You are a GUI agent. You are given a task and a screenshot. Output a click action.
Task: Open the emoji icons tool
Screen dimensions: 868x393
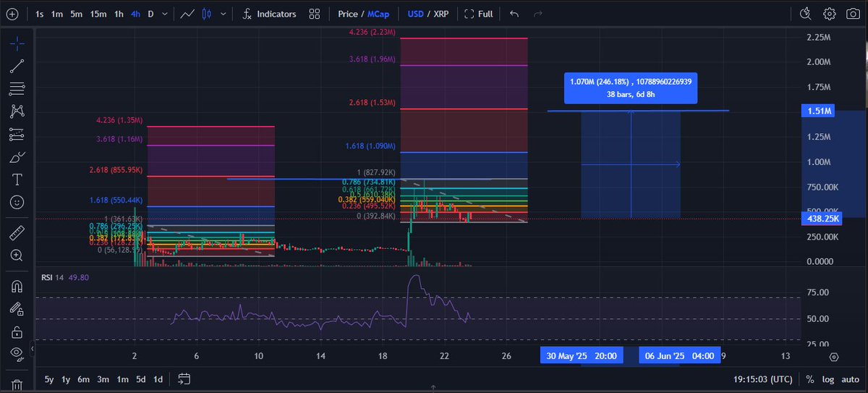(18, 201)
